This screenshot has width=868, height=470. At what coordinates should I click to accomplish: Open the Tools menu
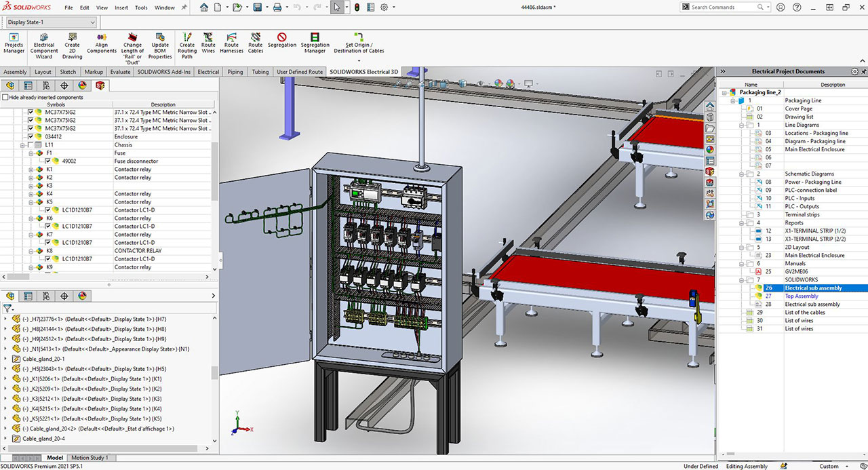141,7
